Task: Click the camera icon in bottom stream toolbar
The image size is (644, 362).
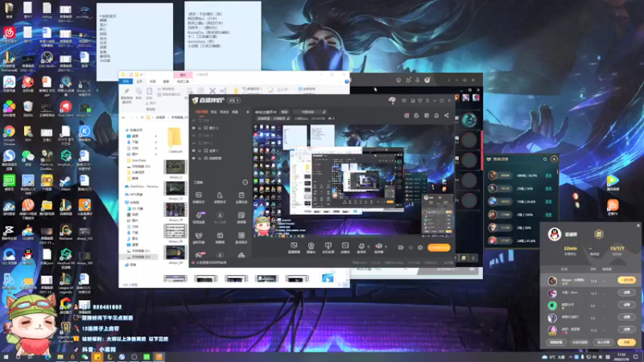Action: click(x=311, y=246)
